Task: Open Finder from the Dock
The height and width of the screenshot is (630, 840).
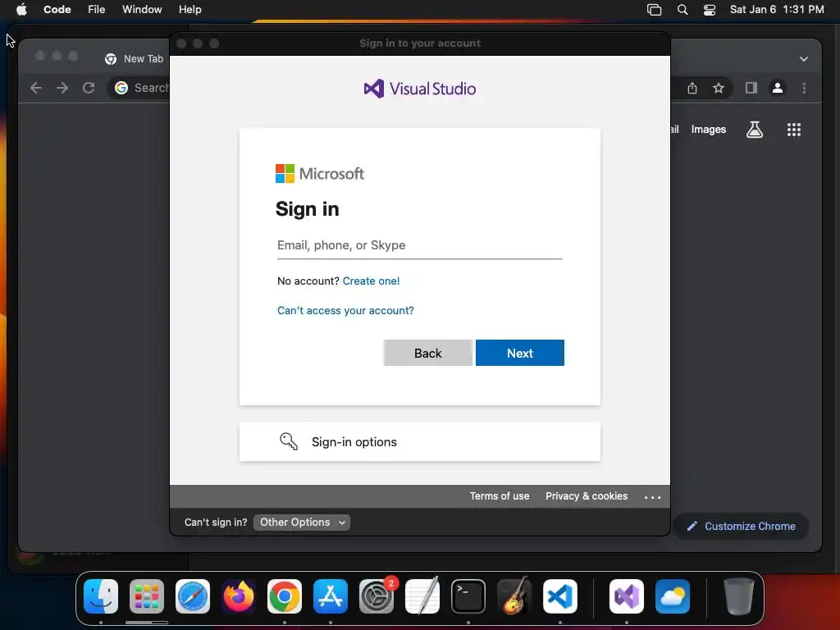Action: [101, 596]
